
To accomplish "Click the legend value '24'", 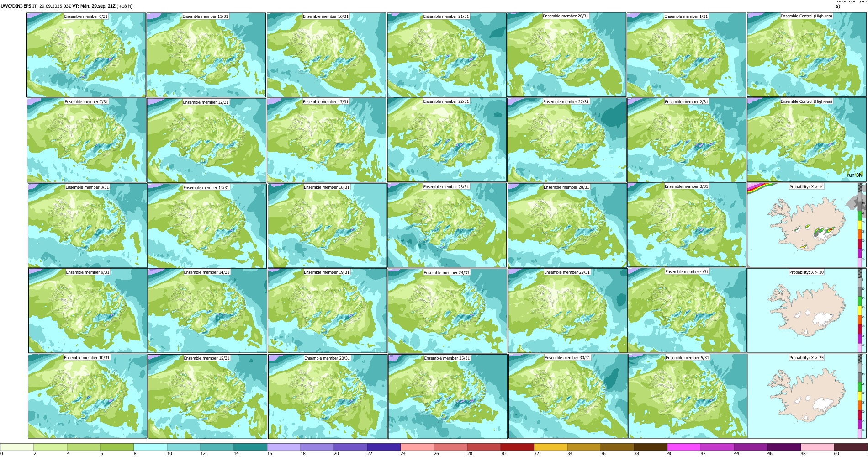I will pos(403,454).
